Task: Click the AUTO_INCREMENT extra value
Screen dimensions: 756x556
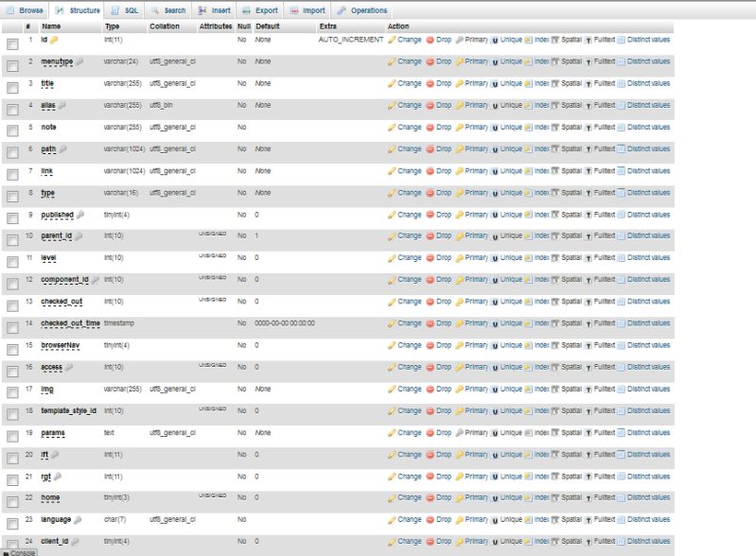Action: coord(350,40)
